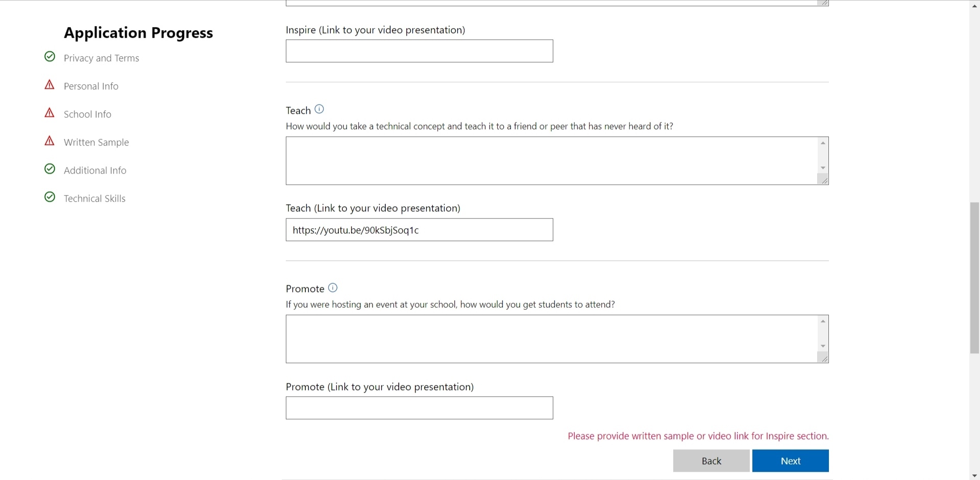
Task: Go to the Technical Skills step
Action: tap(94, 199)
